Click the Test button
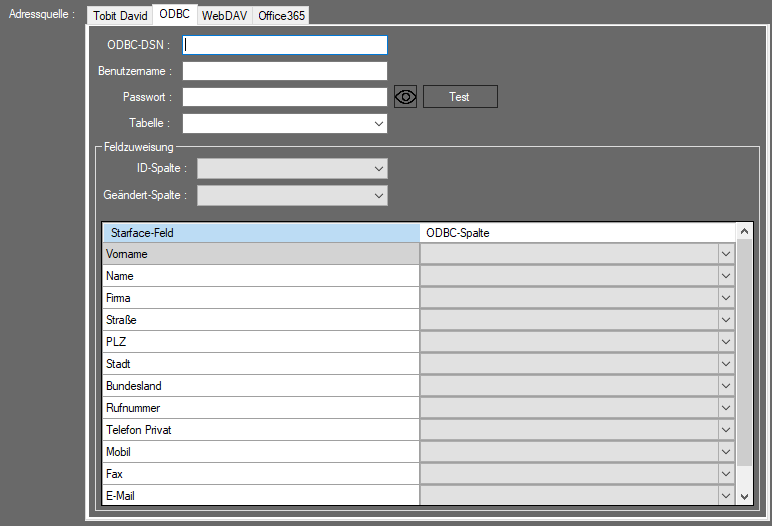This screenshot has height=526, width=772. [x=460, y=97]
